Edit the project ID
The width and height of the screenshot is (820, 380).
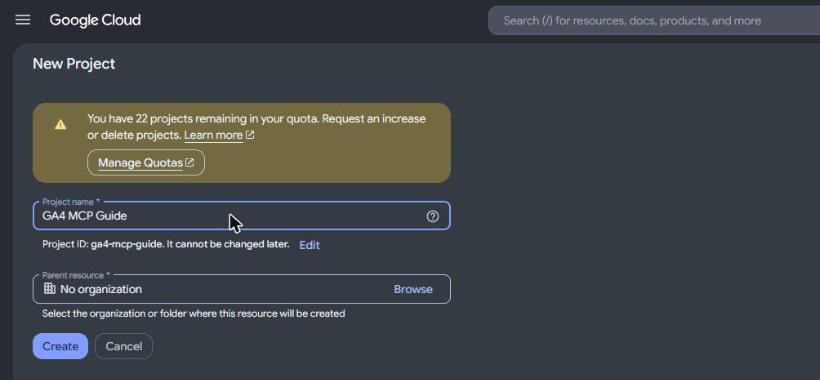(309, 245)
